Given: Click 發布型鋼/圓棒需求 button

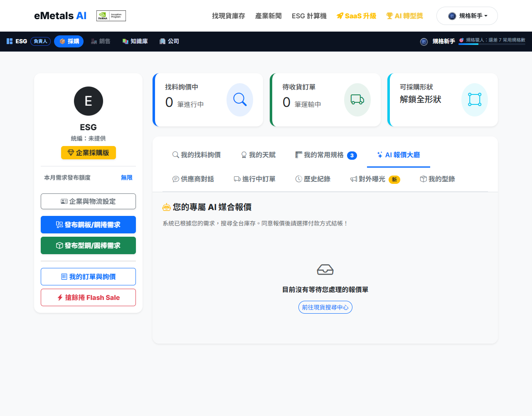Looking at the screenshot, I should [x=89, y=245].
